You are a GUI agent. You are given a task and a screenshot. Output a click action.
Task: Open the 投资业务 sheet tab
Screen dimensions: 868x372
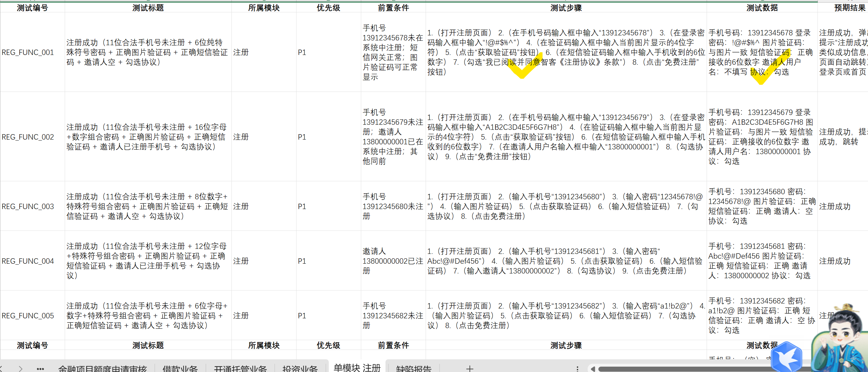tap(300, 369)
